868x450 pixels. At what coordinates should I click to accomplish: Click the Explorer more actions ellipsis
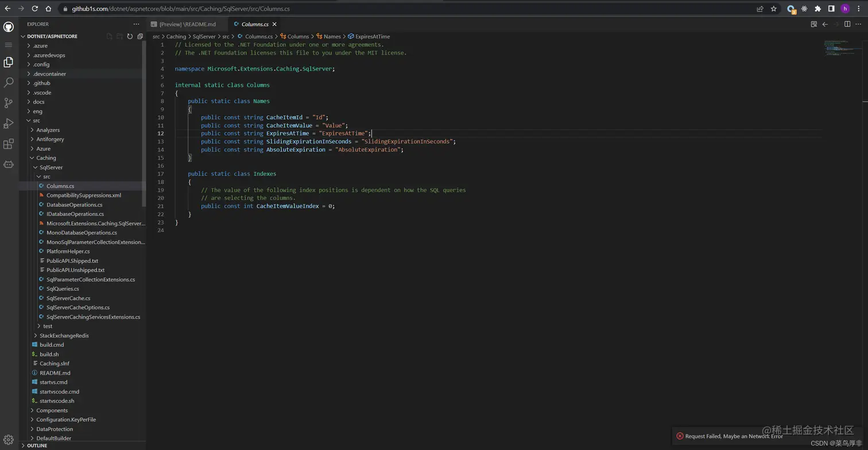tap(136, 24)
